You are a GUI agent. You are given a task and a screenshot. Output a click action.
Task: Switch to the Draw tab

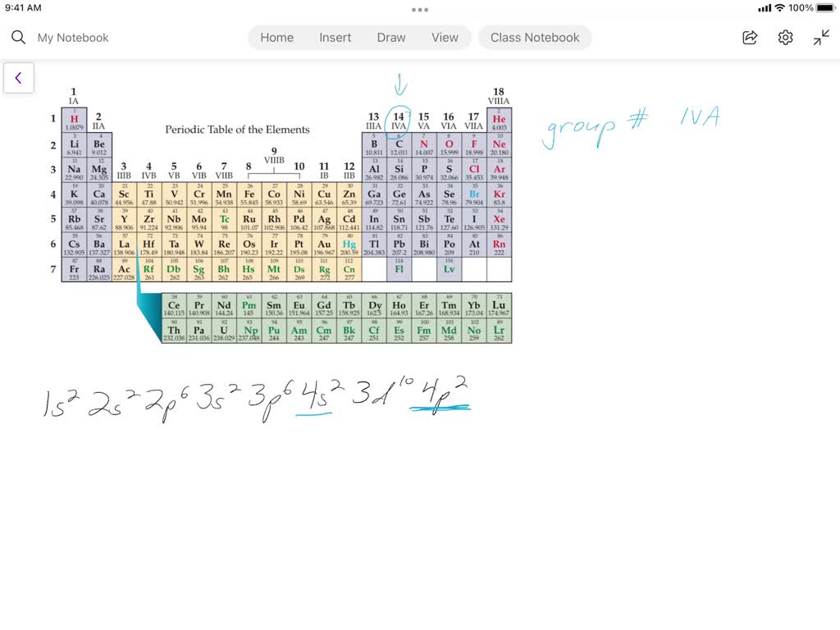pyautogui.click(x=390, y=37)
